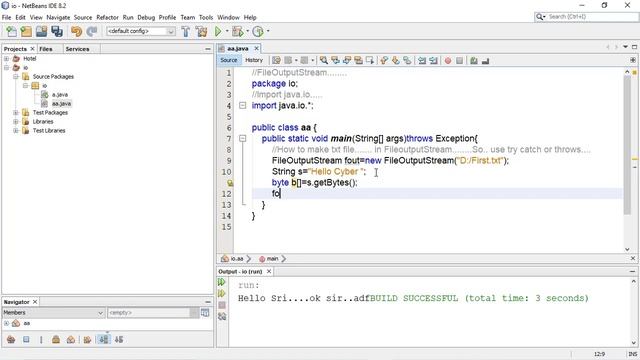Toggle Show Inner Classes filter in Navigator
This screenshot has width=640, height=360.
point(71,339)
